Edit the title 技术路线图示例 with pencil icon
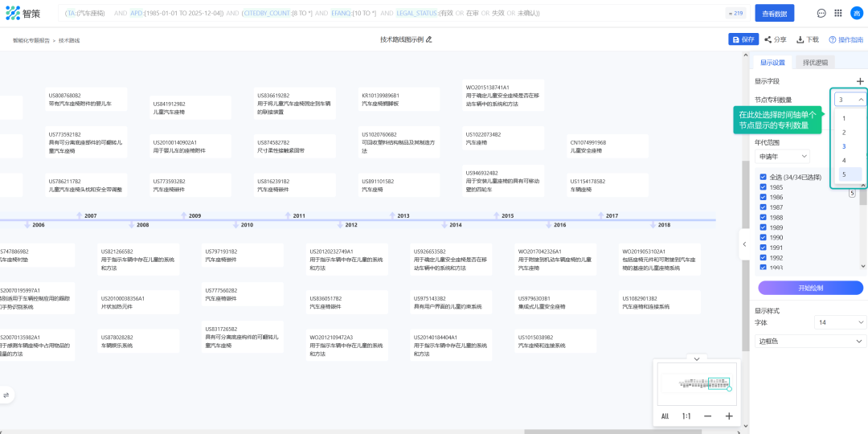The height and width of the screenshot is (434, 868). (428, 39)
